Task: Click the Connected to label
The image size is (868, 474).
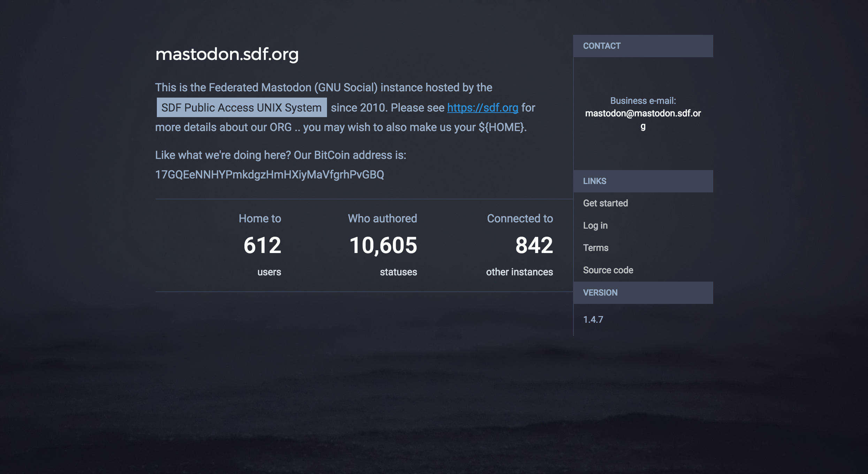Action: 520,219
